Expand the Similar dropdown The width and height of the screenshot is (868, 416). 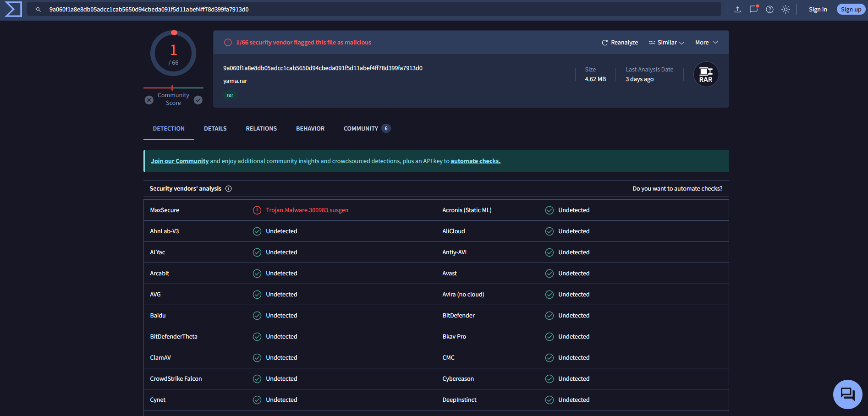(x=666, y=43)
